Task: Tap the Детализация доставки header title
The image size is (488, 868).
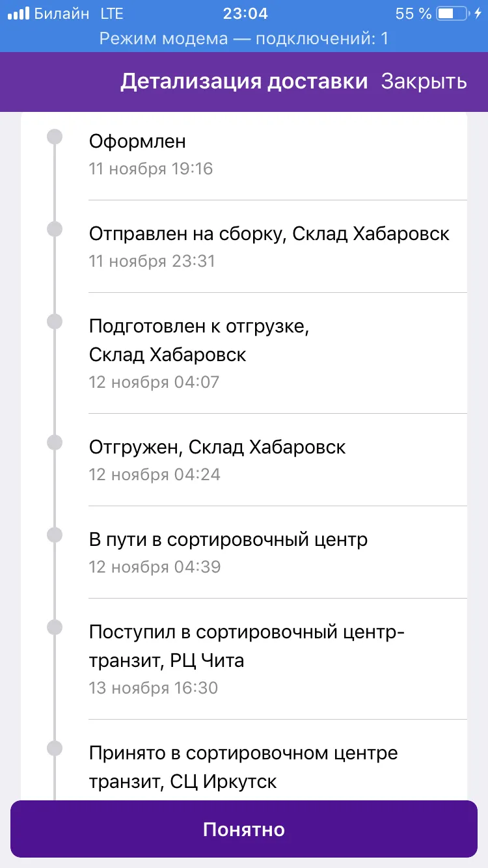Action: [x=244, y=81]
